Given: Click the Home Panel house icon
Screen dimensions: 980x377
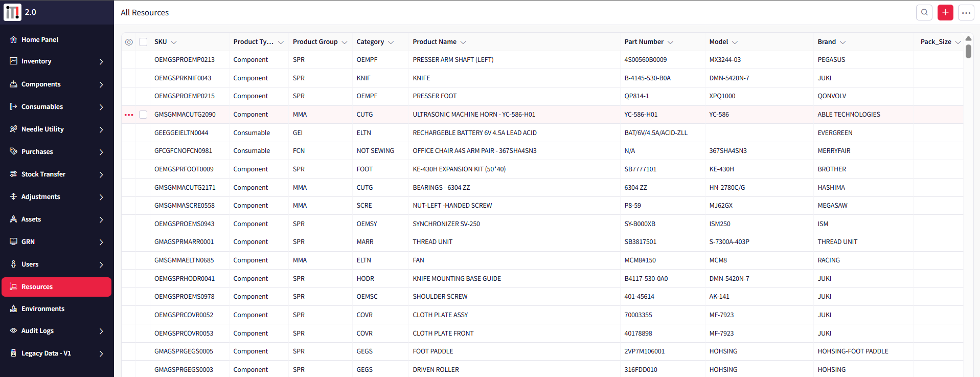Looking at the screenshot, I should (13, 39).
